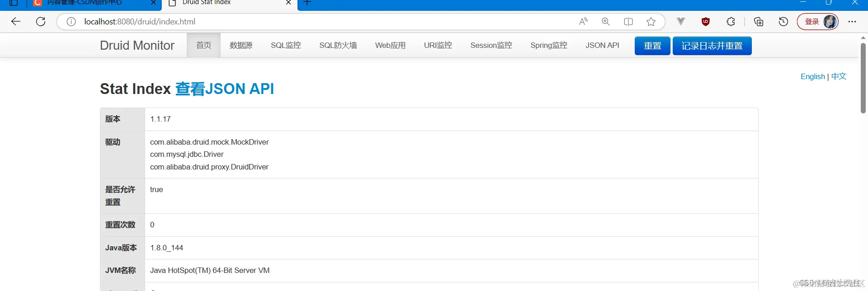
Task: Click the JVM名称 row label
Action: coord(120,270)
